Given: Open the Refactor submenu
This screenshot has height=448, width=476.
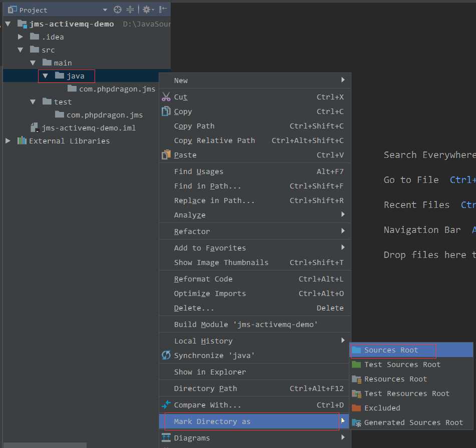Looking at the screenshot, I should point(255,231).
